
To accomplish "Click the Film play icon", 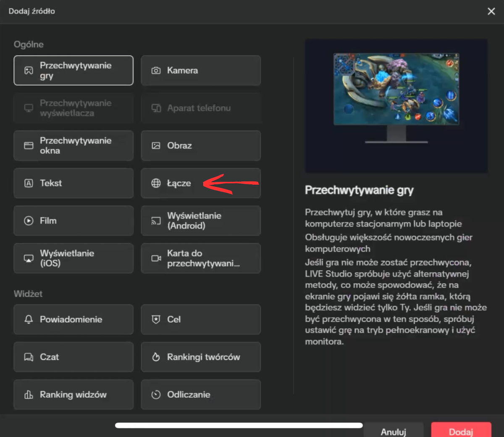I will point(29,221).
